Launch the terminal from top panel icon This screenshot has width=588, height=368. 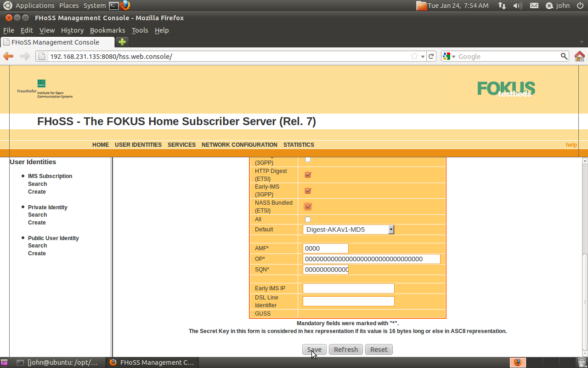[114, 6]
